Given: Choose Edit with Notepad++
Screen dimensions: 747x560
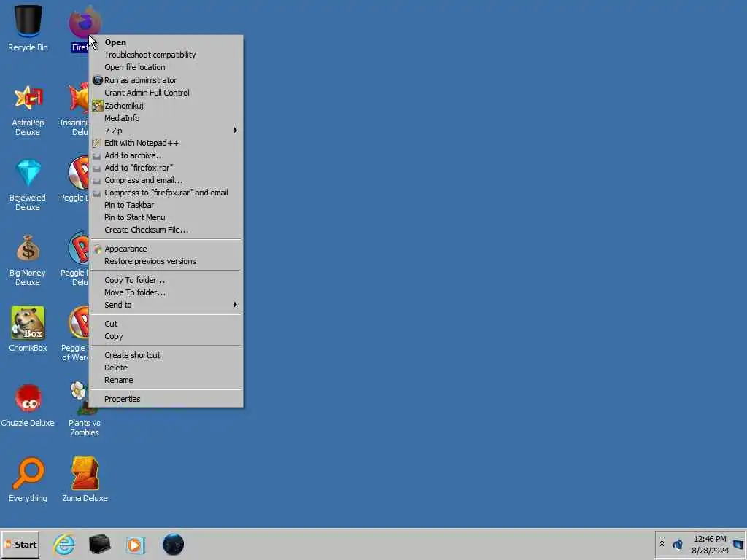Looking at the screenshot, I should pyautogui.click(x=166, y=143).
